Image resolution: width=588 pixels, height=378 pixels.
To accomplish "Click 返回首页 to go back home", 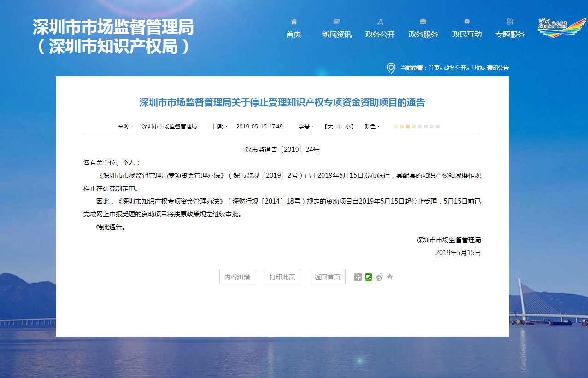I will [327, 277].
